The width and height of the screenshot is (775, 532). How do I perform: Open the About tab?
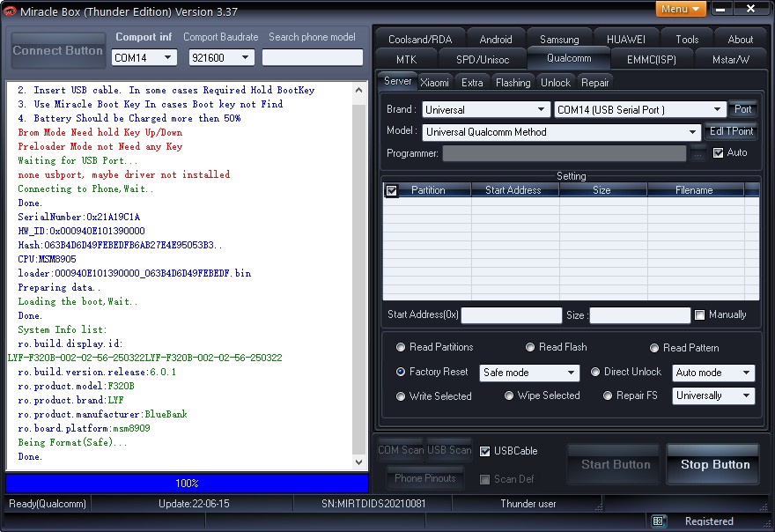coord(740,39)
